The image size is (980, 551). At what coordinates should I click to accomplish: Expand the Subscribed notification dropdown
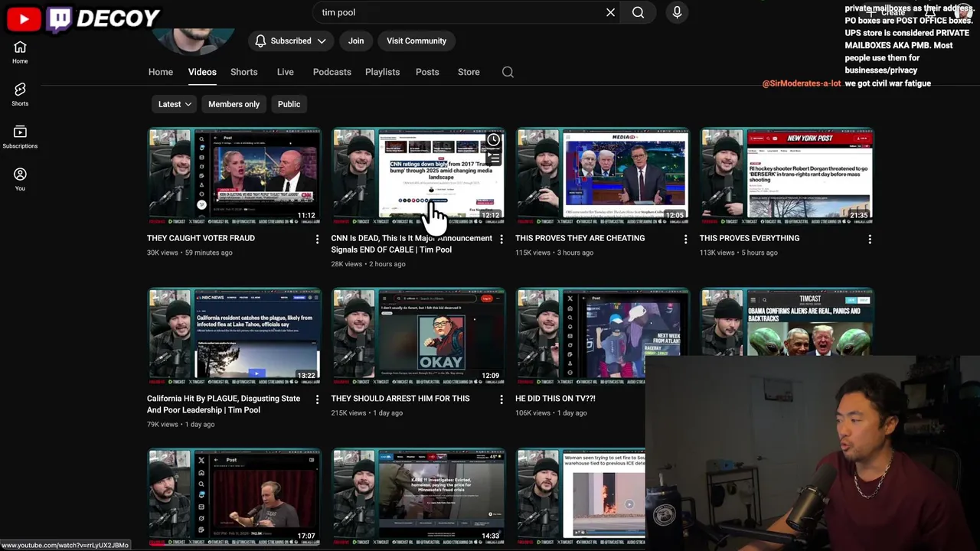point(291,41)
